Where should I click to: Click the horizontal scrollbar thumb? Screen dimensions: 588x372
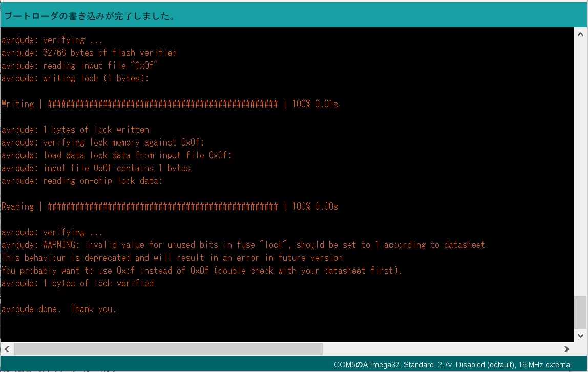169,349
